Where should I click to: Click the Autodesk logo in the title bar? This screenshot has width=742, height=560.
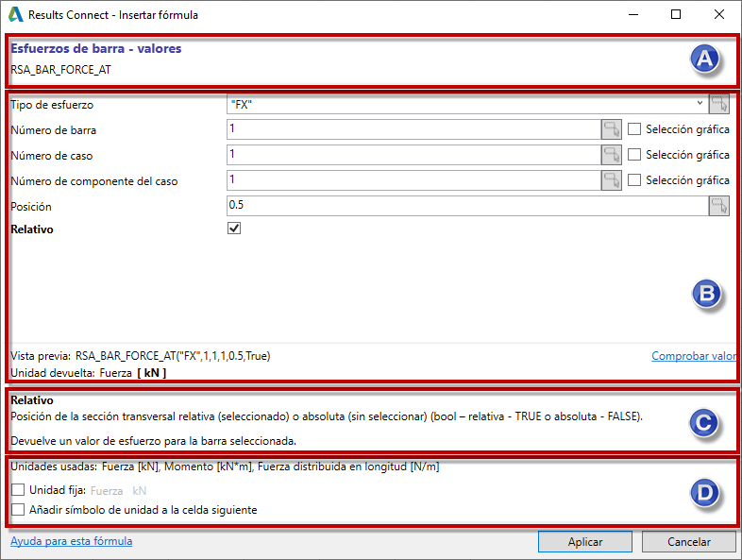(x=15, y=15)
